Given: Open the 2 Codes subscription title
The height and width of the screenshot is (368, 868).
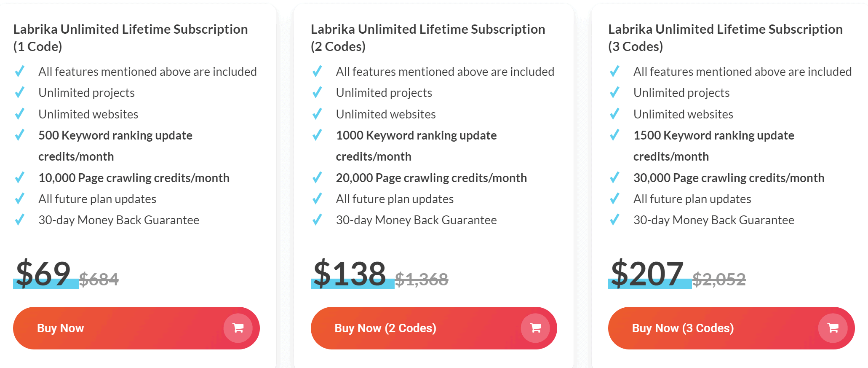Looking at the screenshot, I should pyautogui.click(x=428, y=38).
